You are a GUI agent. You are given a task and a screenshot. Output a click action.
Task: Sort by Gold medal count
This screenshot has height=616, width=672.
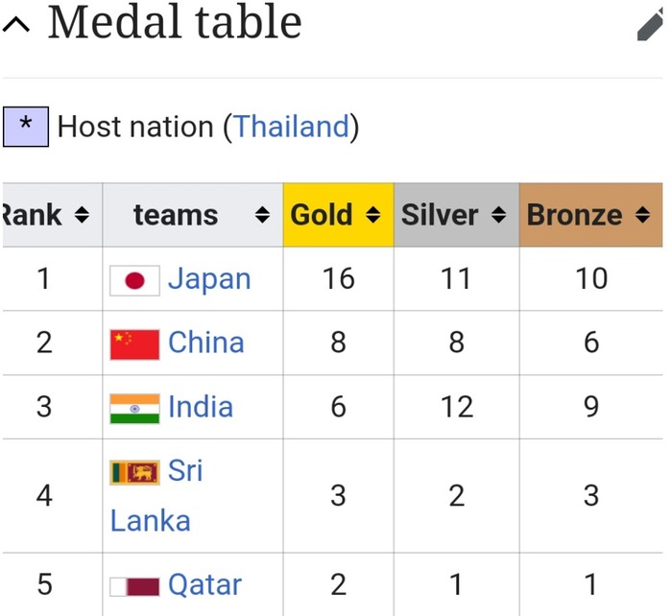point(373,215)
